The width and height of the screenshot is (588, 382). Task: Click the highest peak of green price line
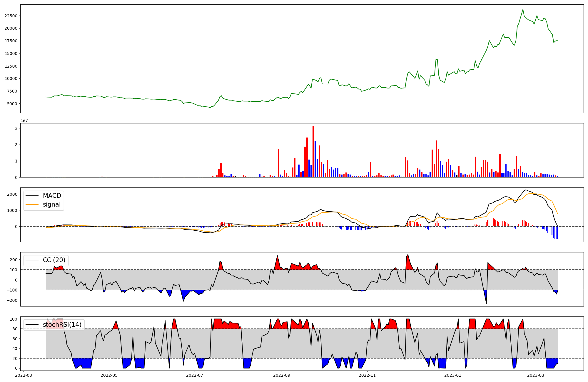click(x=523, y=10)
